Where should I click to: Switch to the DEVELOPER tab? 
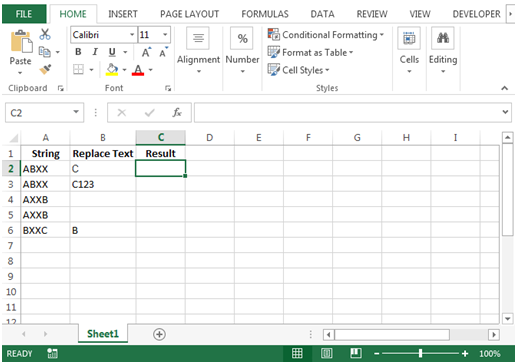[476, 14]
